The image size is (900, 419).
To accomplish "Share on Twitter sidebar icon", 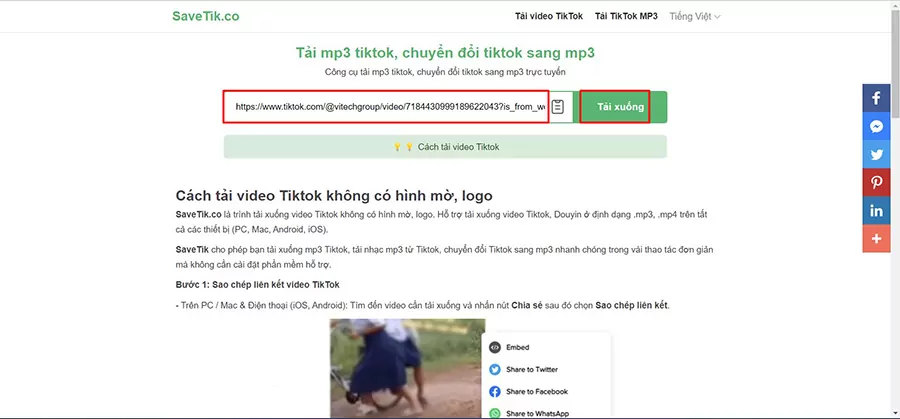I will 876,154.
